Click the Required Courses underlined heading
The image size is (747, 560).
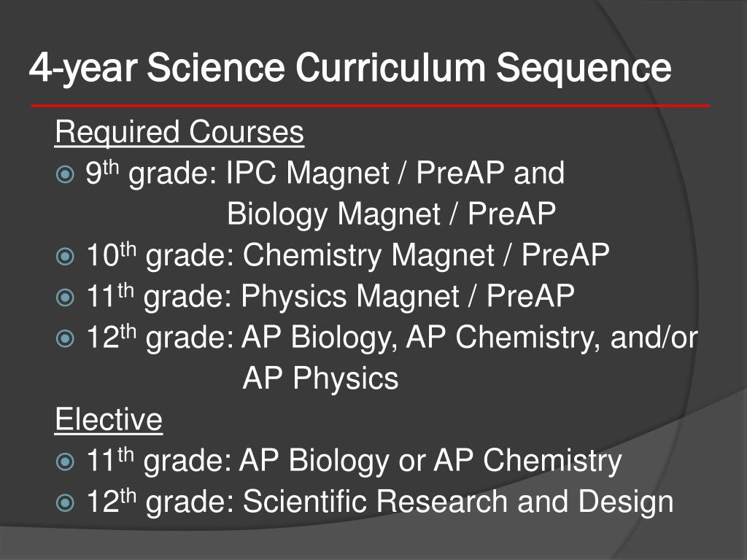coord(179,133)
